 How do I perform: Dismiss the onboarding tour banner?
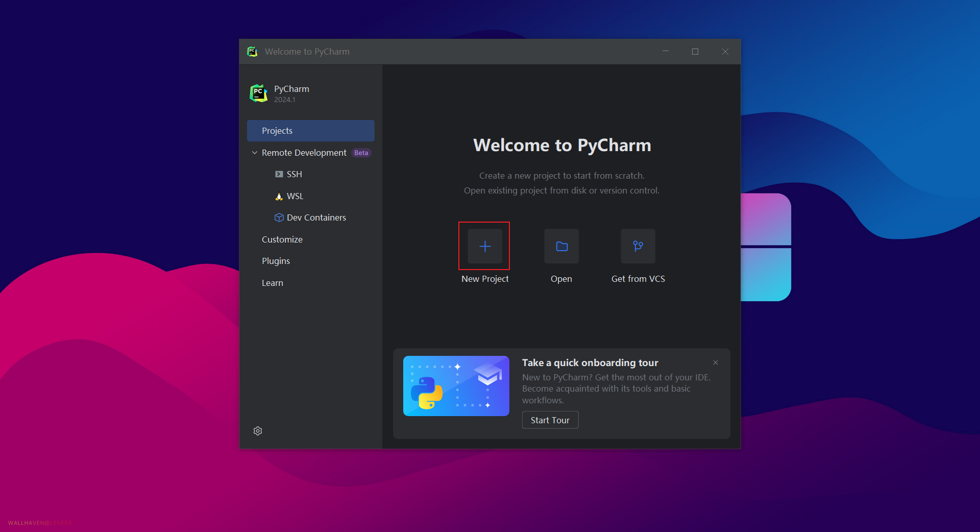tap(716, 362)
